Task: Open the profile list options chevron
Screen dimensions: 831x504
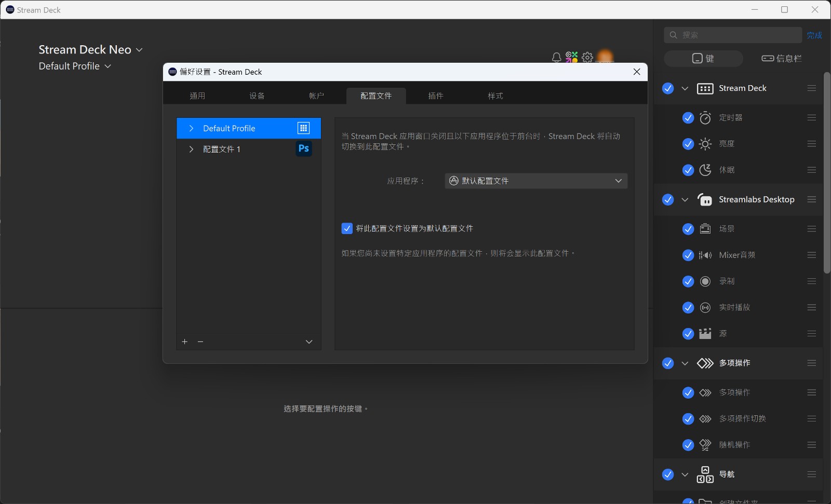Action: tap(309, 342)
